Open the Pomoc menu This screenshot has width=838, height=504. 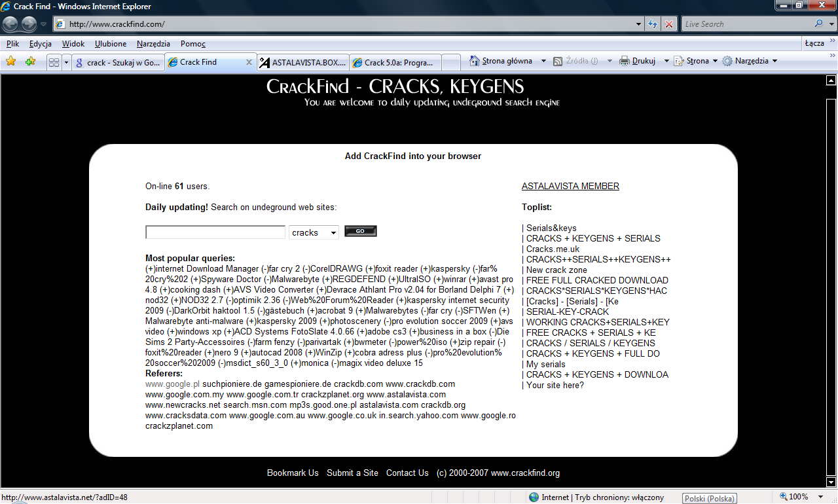(x=193, y=44)
